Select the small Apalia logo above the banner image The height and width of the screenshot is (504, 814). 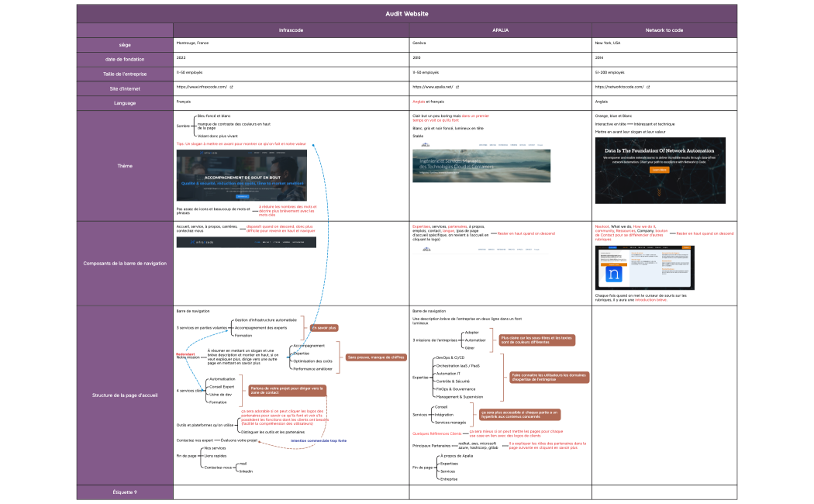(x=426, y=144)
